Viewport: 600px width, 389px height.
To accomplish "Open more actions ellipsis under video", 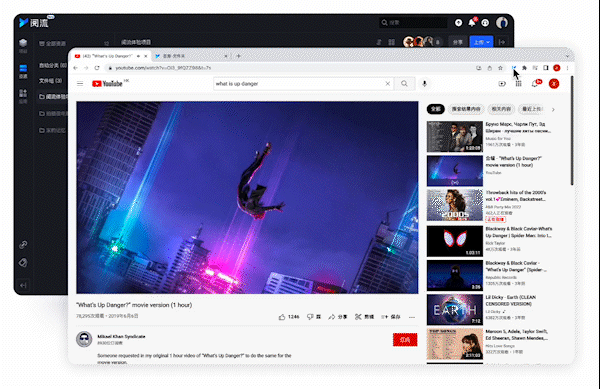I will tap(412, 317).
